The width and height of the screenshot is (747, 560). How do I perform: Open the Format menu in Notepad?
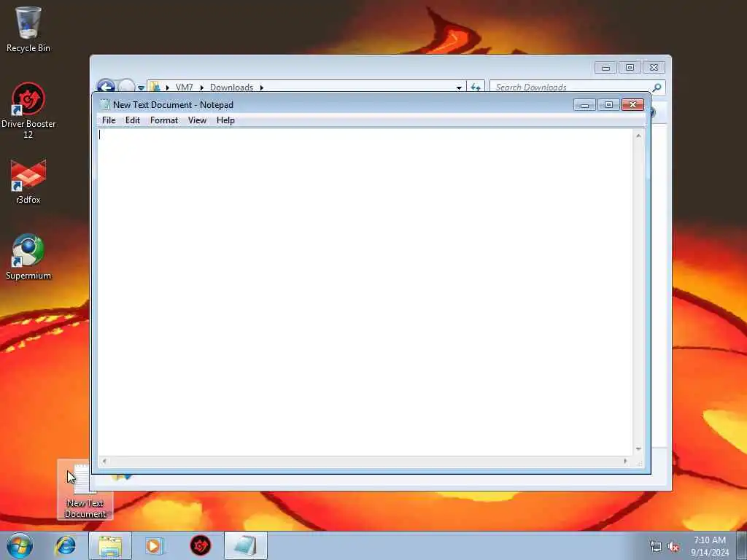(164, 120)
